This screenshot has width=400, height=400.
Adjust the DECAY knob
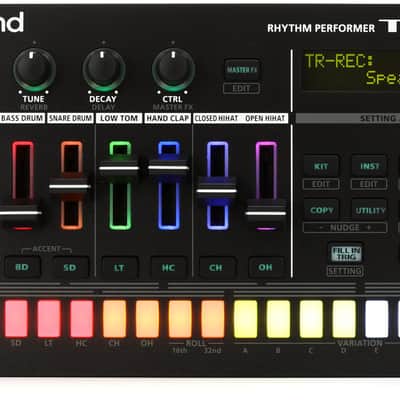104,69
